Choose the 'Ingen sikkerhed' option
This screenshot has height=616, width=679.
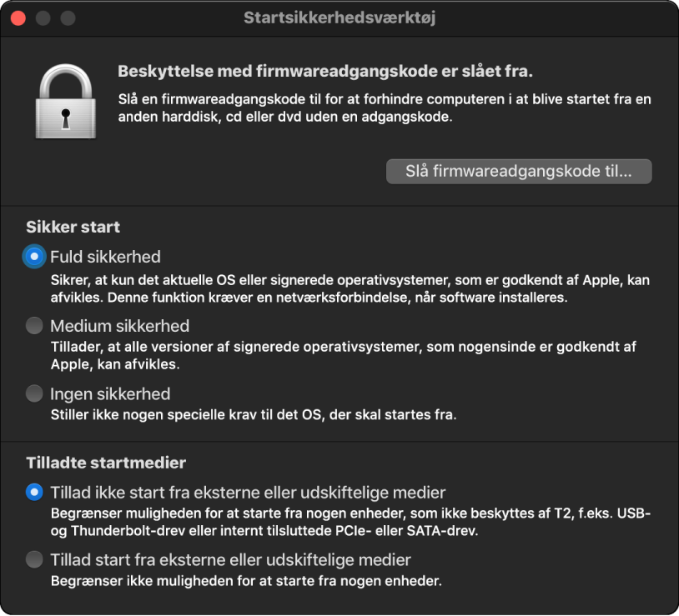(x=33, y=393)
